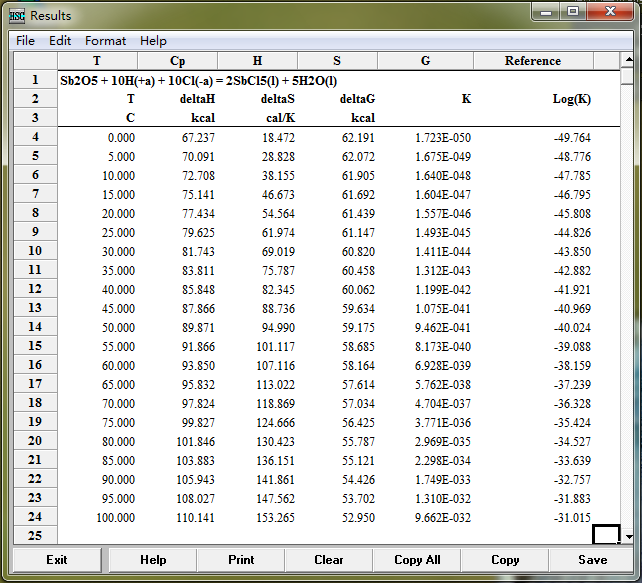Image resolution: width=642 pixels, height=583 pixels.
Task: Click the Copy button
Action: 505,560
